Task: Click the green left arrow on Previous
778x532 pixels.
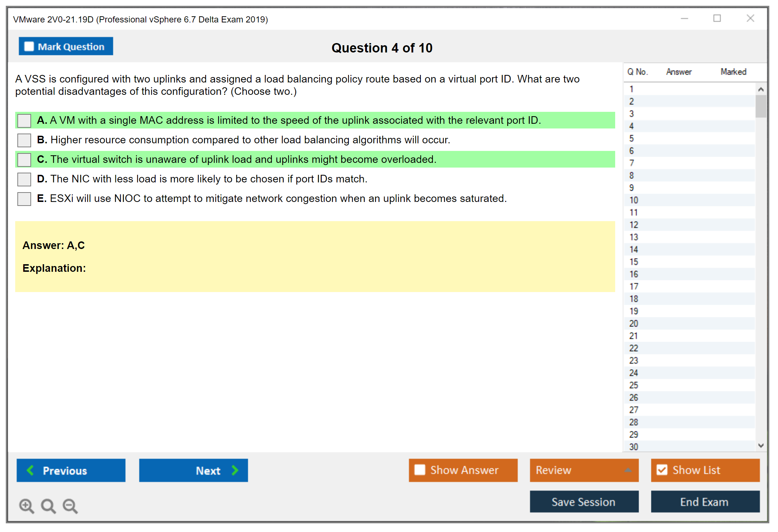Action: [x=30, y=470]
